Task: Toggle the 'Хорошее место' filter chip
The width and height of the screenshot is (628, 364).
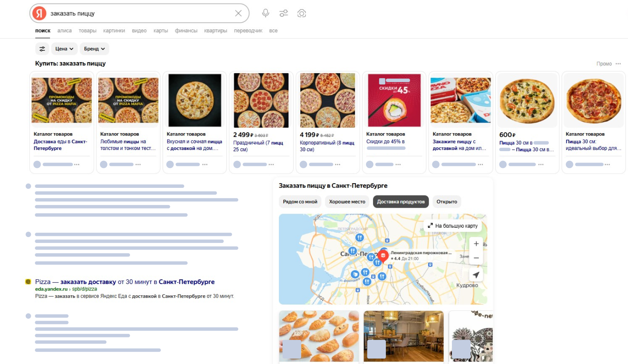Action: click(x=347, y=202)
